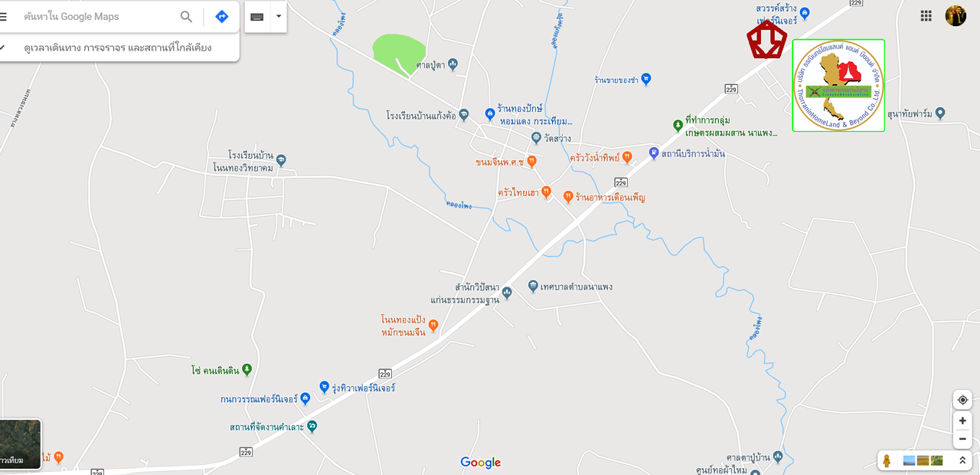Toggle the on-screen keyboard input tool
The height and width of the screenshot is (475, 980).
click(257, 16)
